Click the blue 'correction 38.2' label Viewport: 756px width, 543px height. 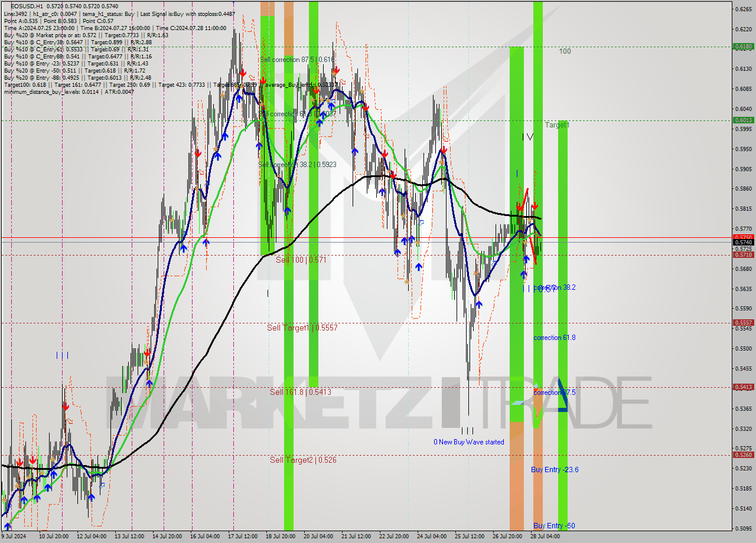coord(555,287)
